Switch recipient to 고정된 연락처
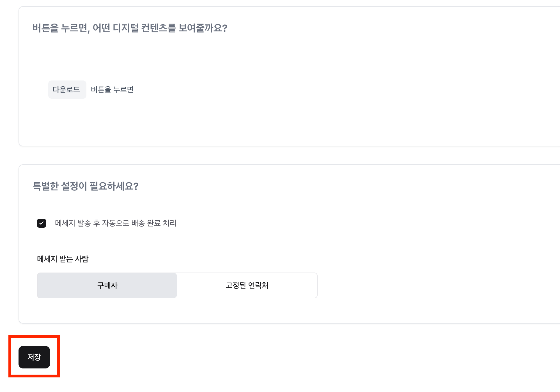Screen dimensions: 560x392 coord(247,285)
